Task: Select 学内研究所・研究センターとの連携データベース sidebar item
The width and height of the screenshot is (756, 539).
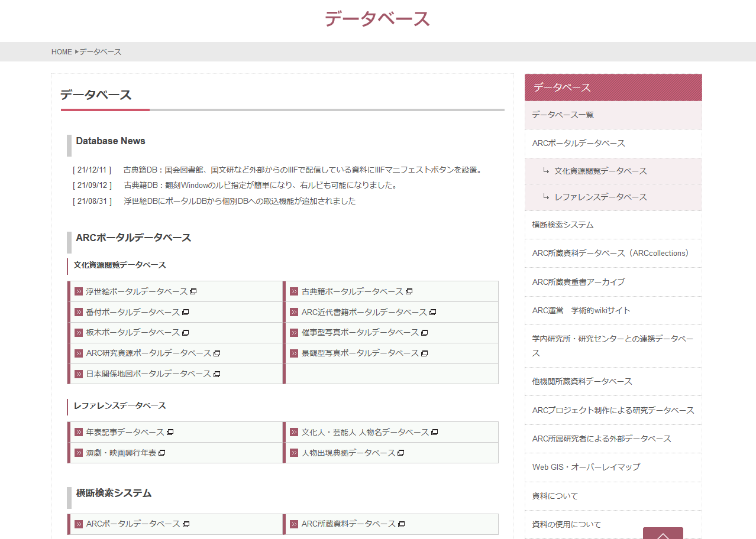Action: (x=613, y=346)
